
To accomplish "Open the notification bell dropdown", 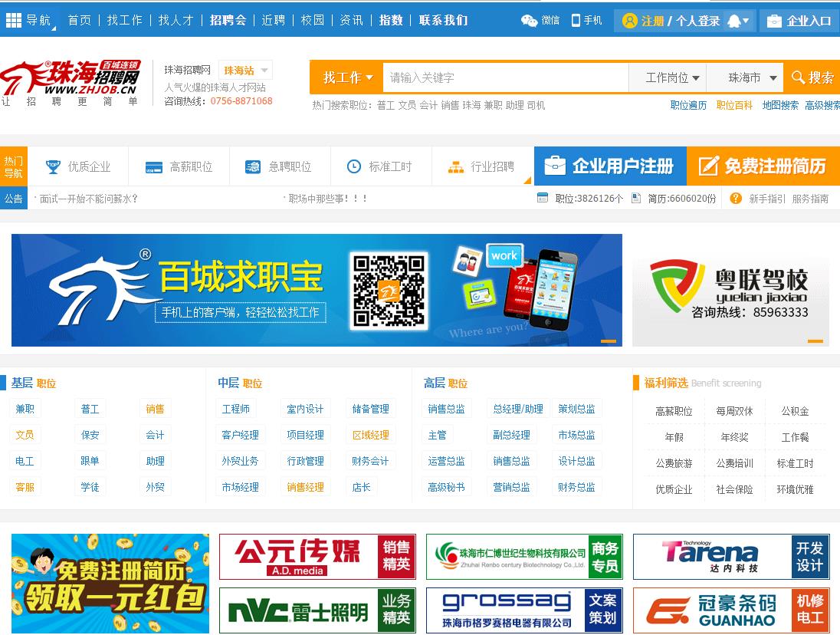I will [x=737, y=21].
